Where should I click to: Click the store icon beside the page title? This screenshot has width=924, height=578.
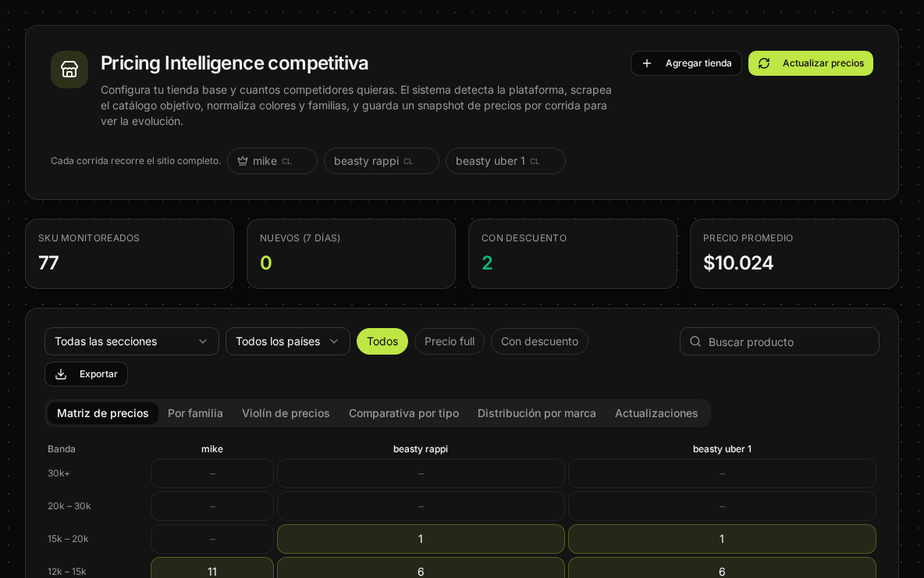tap(69, 70)
